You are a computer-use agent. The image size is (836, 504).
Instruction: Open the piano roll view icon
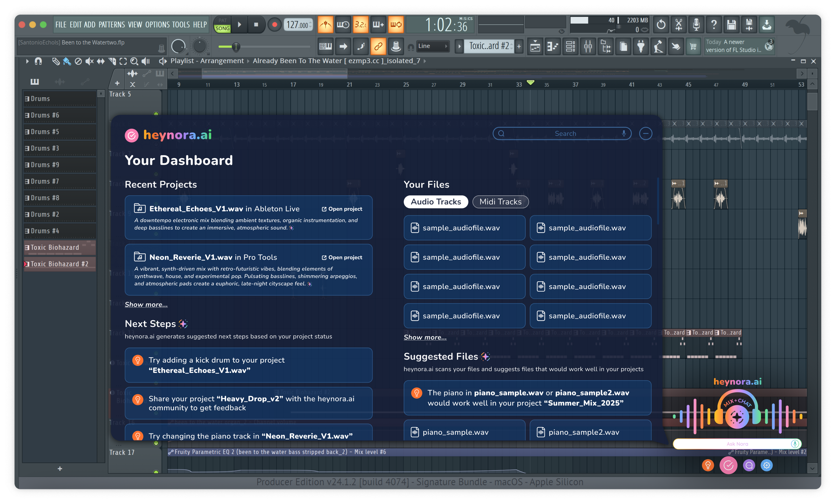click(x=553, y=46)
